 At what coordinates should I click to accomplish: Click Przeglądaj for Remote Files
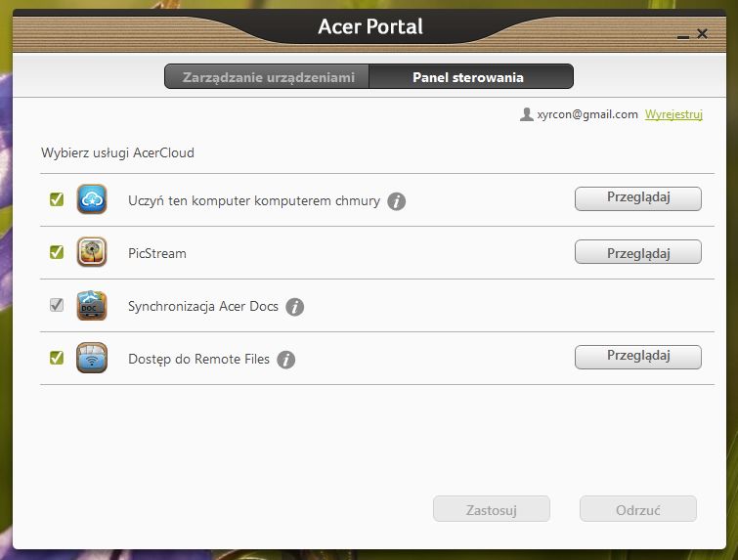tap(637, 357)
